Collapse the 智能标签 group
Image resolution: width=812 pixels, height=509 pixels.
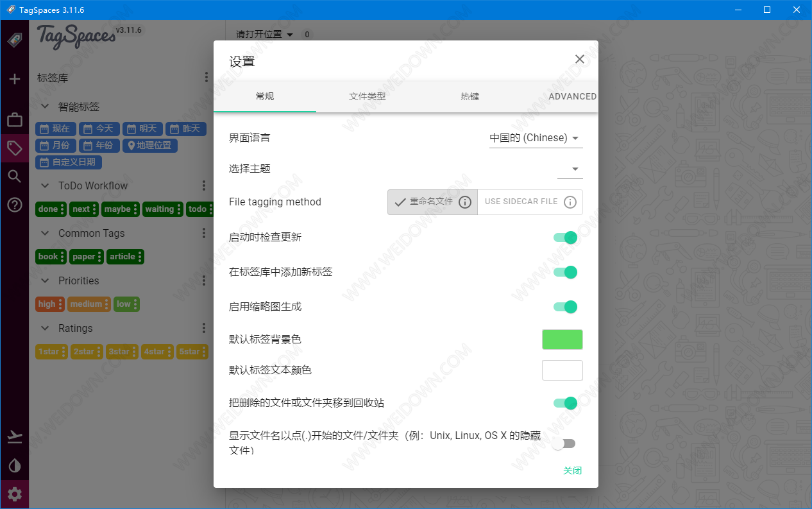point(45,107)
